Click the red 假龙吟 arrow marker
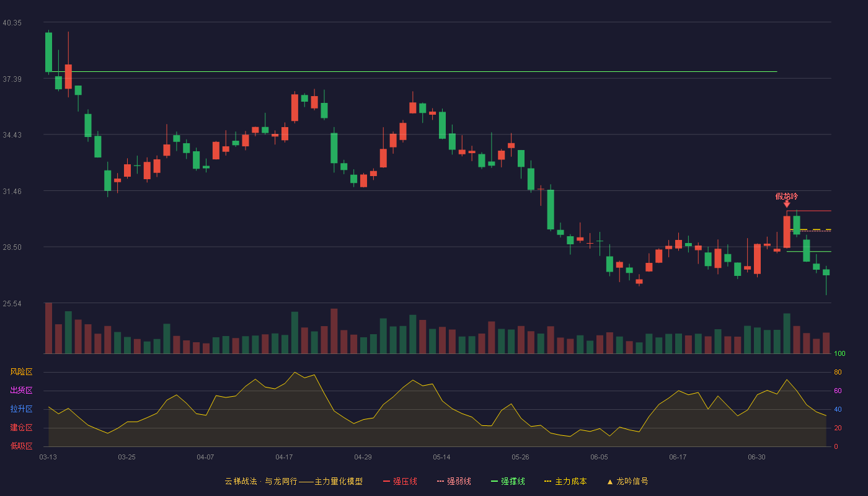The image size is (868, 496). [x=787, y=204]
